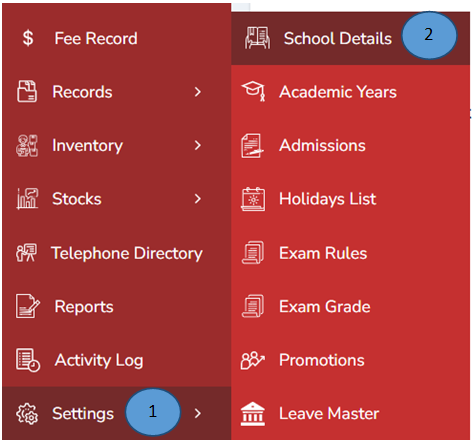Select Inventory in the sidebar
This screenshot has height=443, width=473.
[117, 145]
